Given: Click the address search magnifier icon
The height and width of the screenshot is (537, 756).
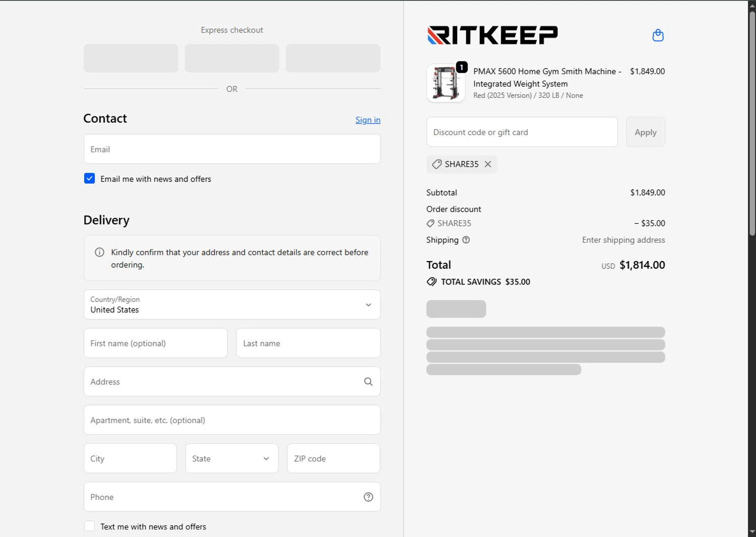Looking at the screenshot, I should tap(368, 382).
